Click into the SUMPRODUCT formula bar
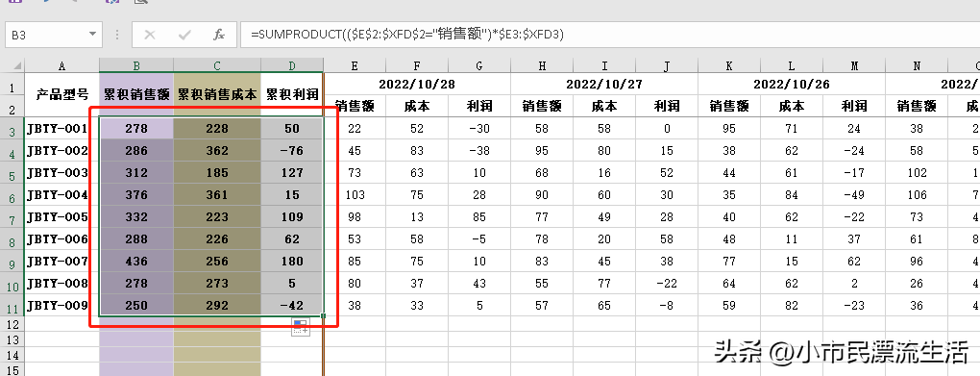 609,35
